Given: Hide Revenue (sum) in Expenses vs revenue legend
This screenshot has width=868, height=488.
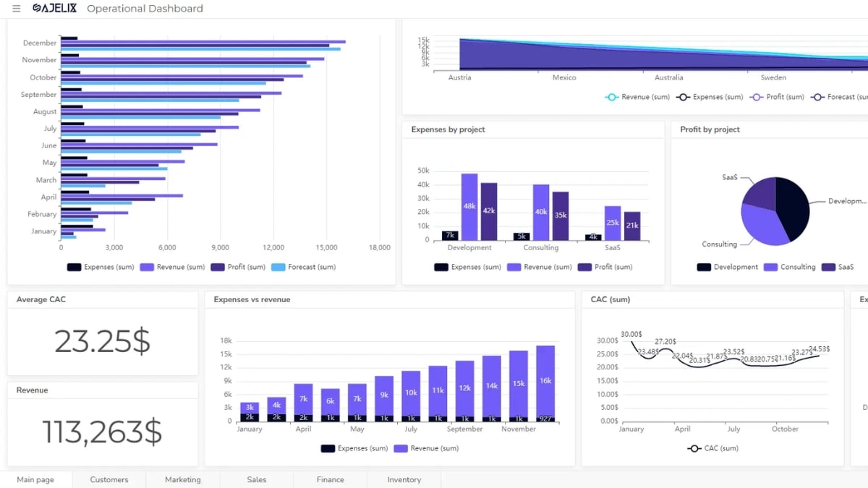Looking at the screenshot, I should click(x=401, y=448).
